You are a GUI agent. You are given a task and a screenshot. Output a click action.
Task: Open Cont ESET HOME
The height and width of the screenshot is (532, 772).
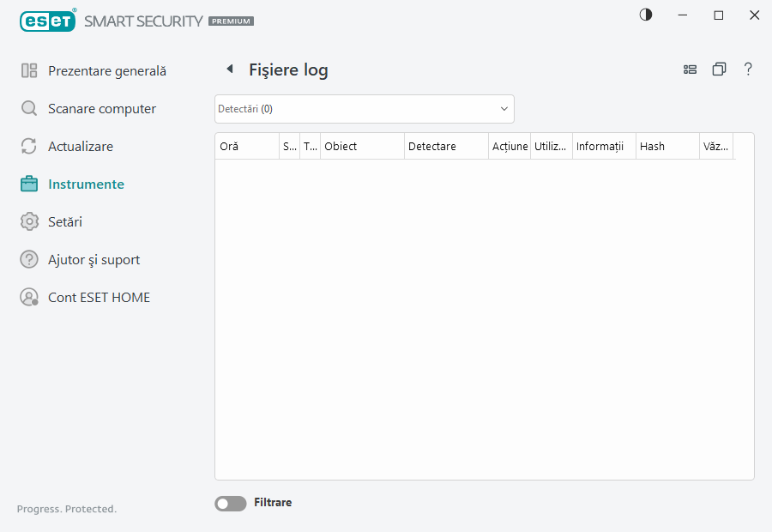[100, 297]
